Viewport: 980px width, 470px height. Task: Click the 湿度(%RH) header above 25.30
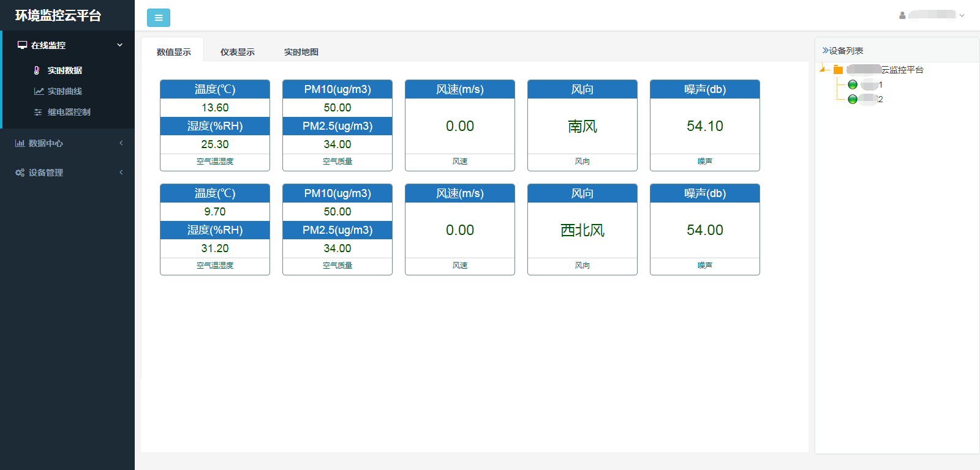[x=215, y=126]
